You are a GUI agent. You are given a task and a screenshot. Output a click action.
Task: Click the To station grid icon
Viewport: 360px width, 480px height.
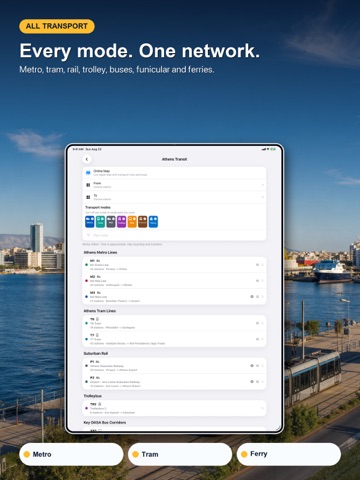pyautogui.click(x=88, y=197)
